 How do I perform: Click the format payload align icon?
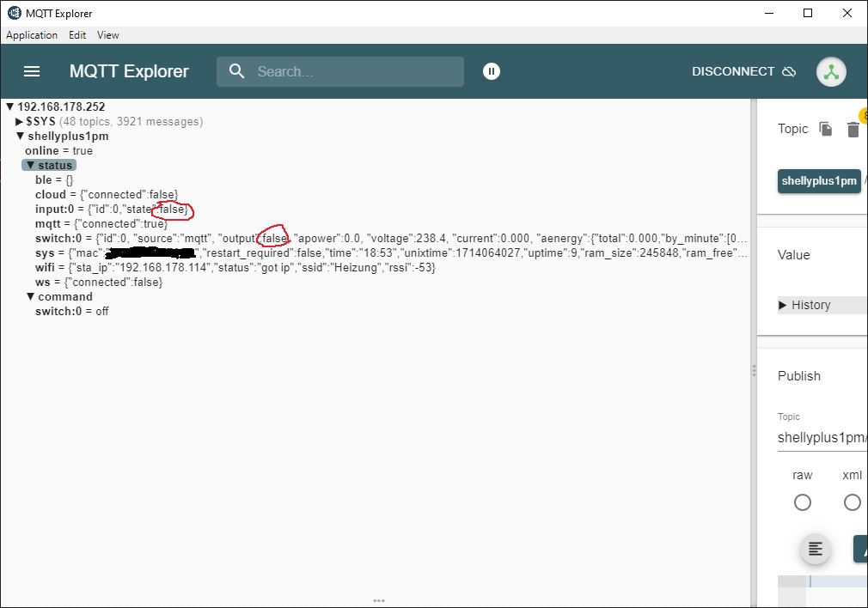816,550
